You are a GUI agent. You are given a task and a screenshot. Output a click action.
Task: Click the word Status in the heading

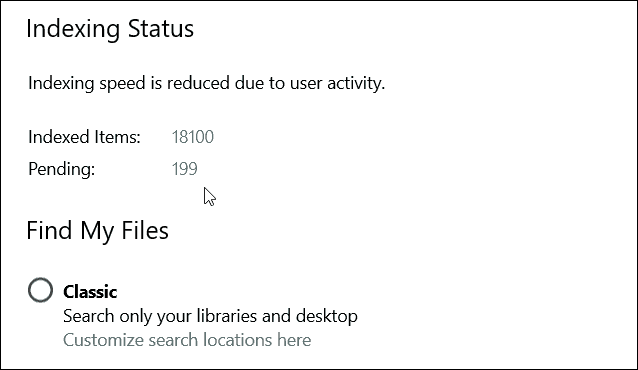pyautogui.click(x=161, y=29)
